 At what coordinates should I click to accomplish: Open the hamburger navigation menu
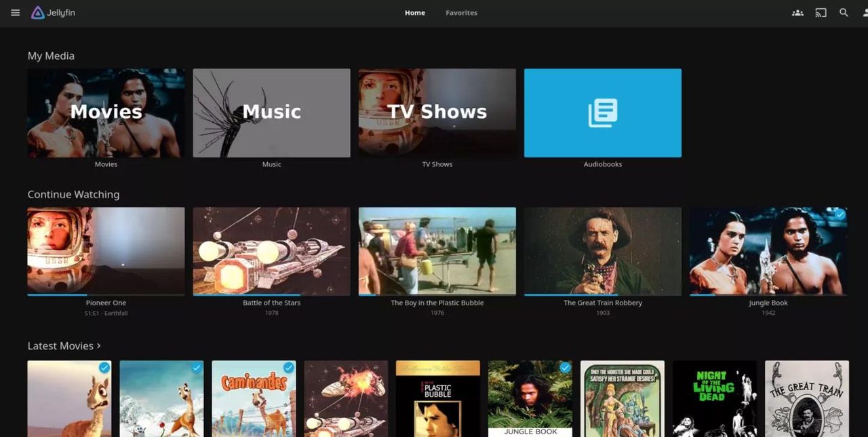click(x=15, y=13)
